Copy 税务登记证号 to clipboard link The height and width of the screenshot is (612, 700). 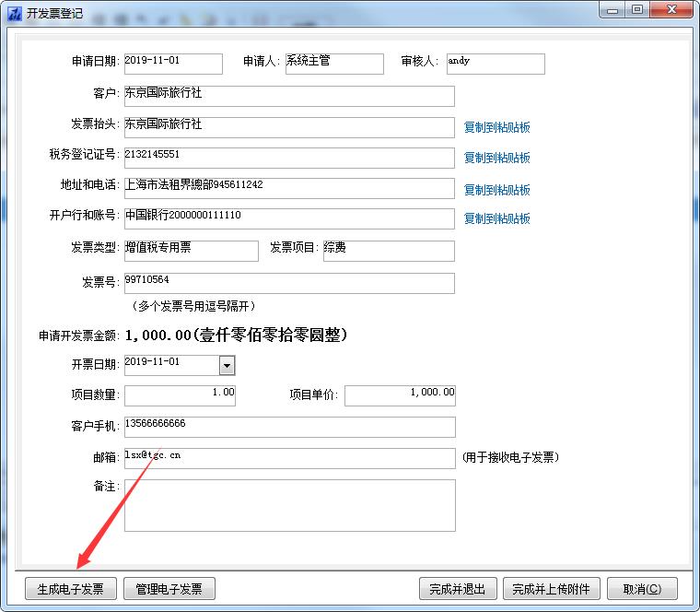point(496,158)
